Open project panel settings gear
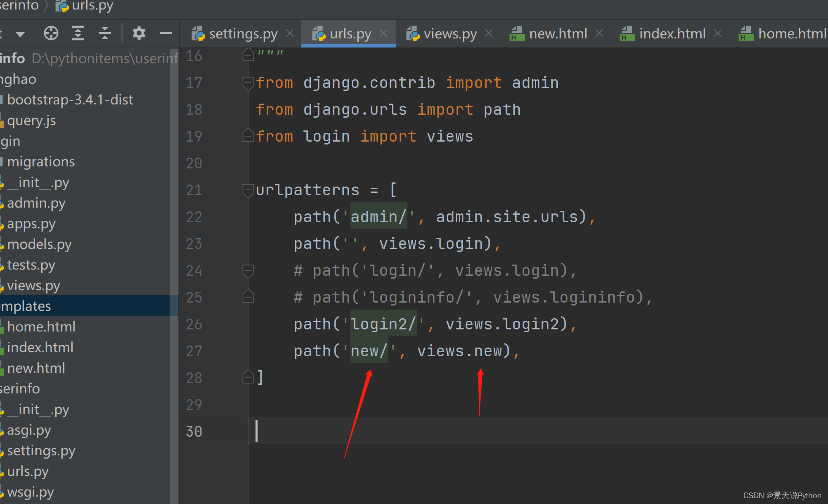Screen dimensions: 828x504 (139, 33)
